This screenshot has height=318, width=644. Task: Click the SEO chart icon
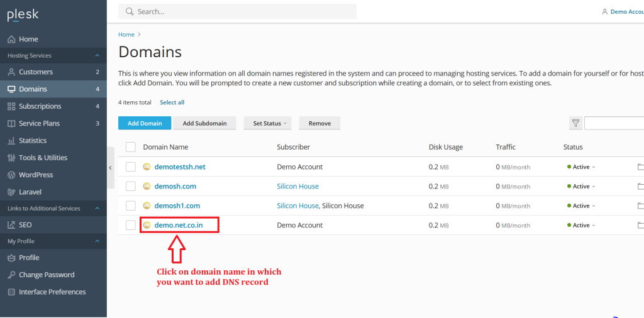pos(11,225)
